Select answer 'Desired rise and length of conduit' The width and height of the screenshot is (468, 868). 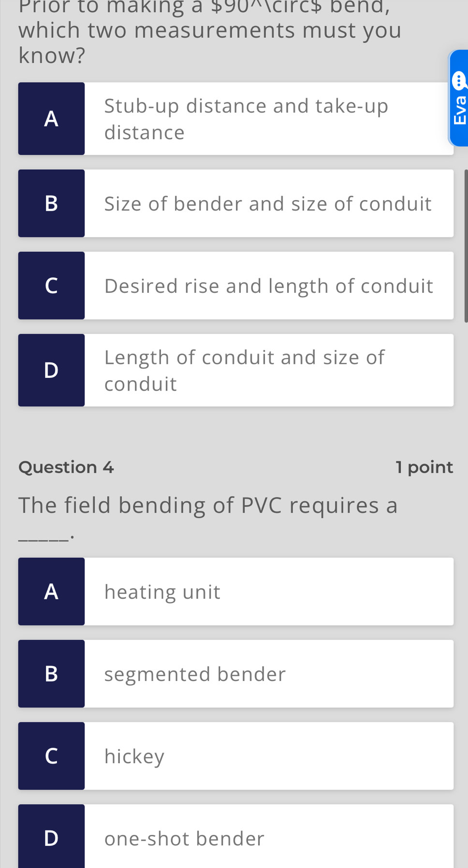pos(269,285)
